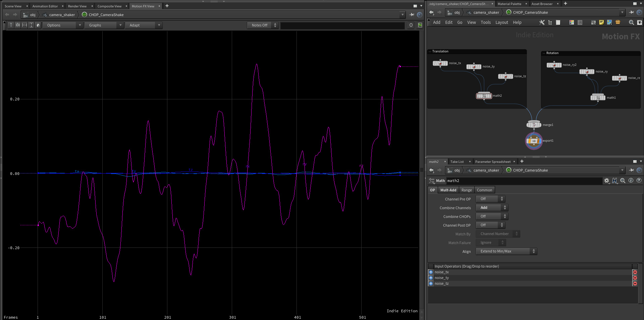Viewport: 644px width, 320px height.
Task: Remove noise_ty from input operators
Action: [x=635, y=278]
